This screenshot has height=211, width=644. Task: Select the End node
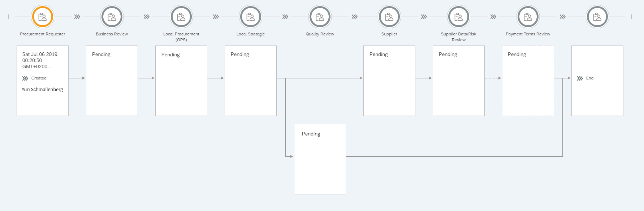(597, 81)
